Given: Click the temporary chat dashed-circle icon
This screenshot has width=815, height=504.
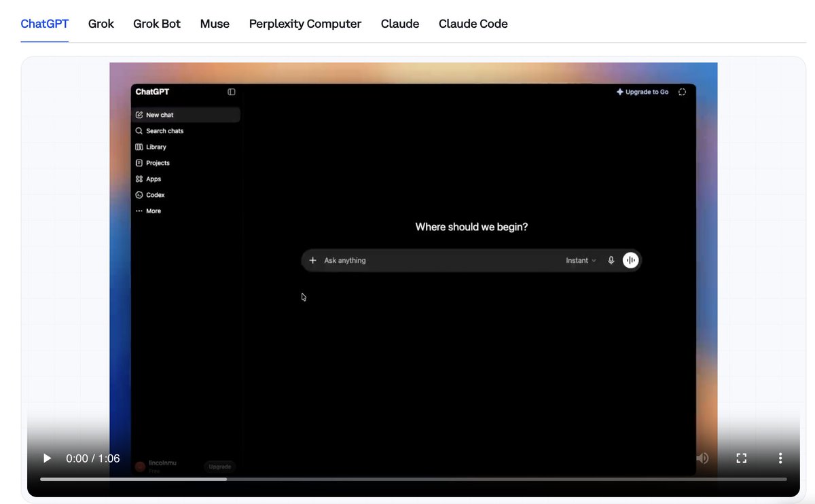Looking at the screenshot, I should click(683, 92).
